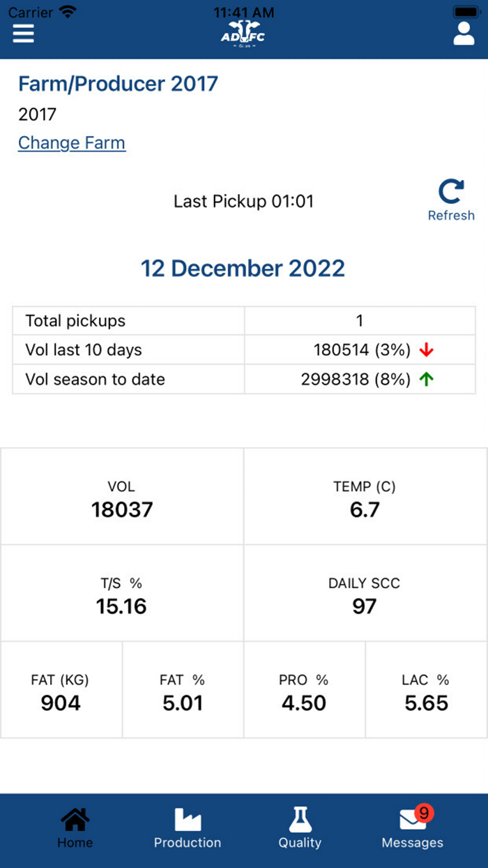Open the Quality flask icon
This screenshot has width=488, height=868.
300,820
